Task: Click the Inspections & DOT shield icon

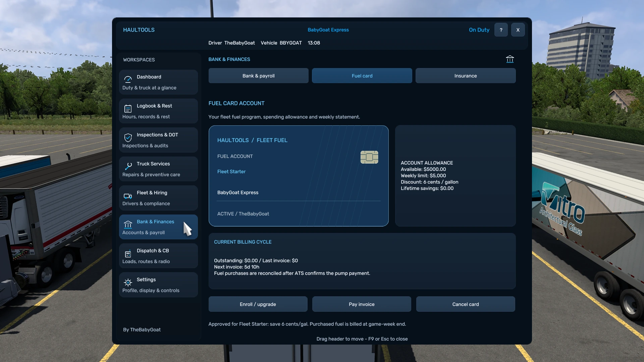Action: pos(128,137)
